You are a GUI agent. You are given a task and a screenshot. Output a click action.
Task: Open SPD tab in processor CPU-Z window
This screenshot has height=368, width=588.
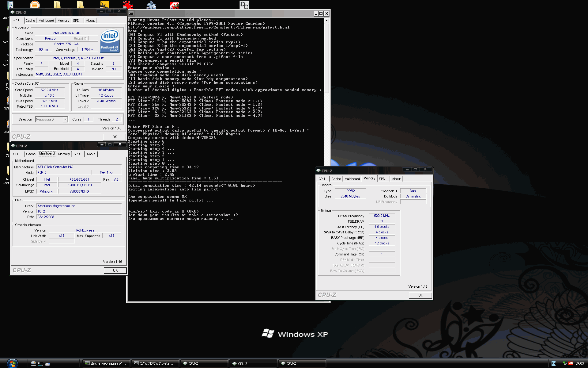pyautogui.click(x=76, y=21)
